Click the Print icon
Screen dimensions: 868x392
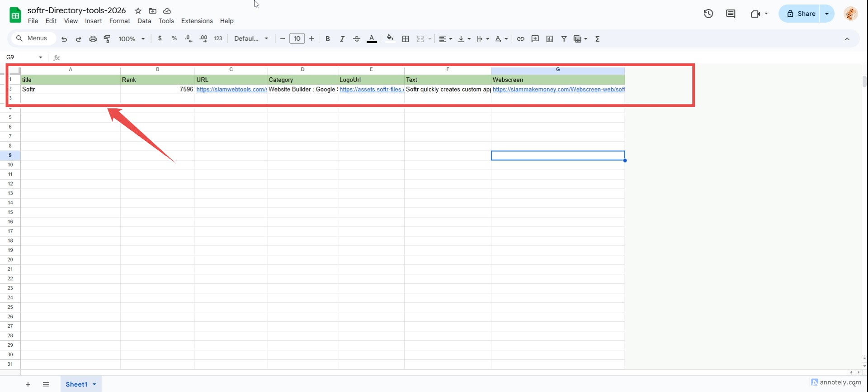coord(93,39)
